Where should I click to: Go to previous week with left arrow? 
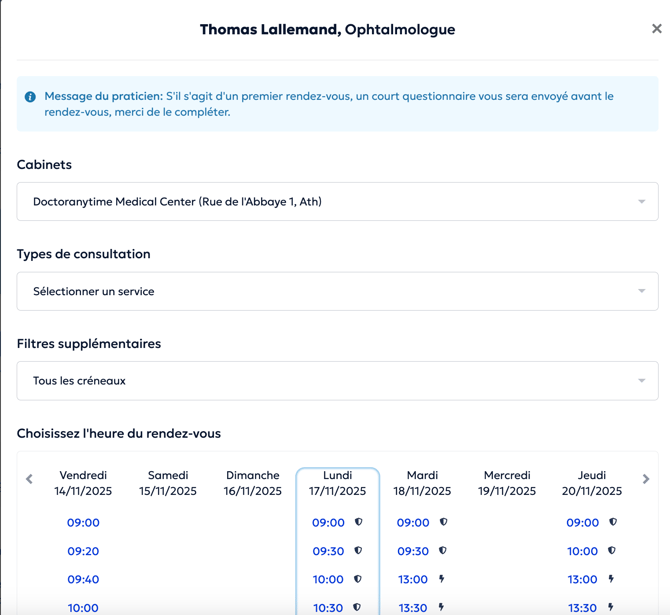point(29,479)
